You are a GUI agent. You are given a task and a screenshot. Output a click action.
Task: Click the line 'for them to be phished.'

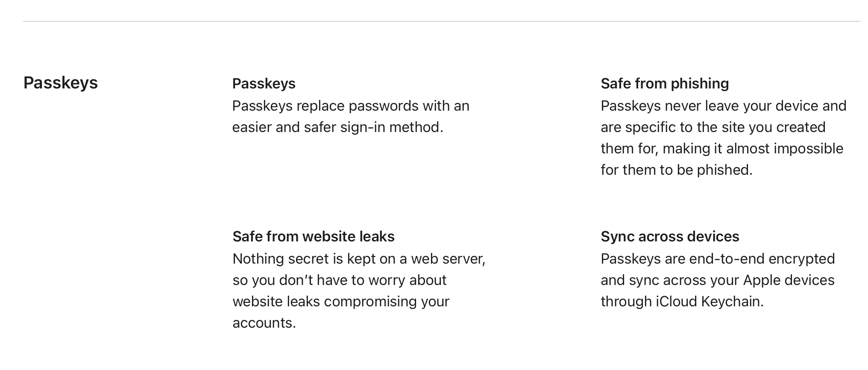pyautogui.click(x=677, y=170)
